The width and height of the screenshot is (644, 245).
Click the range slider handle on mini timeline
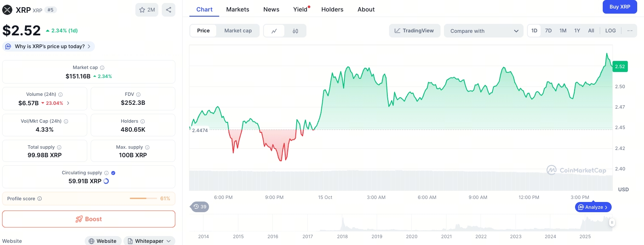click(612, 222)
